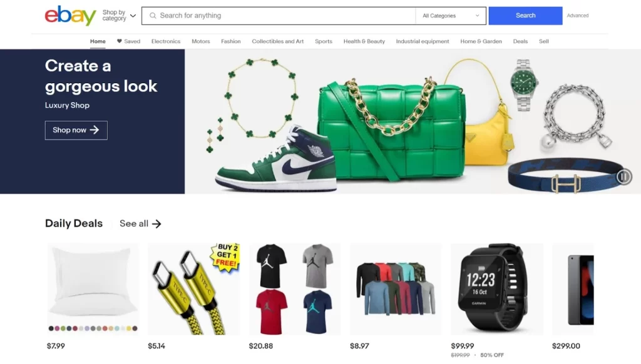Click the heart icon beside Saved
641x364 pixels.
[x=120, y=41]
